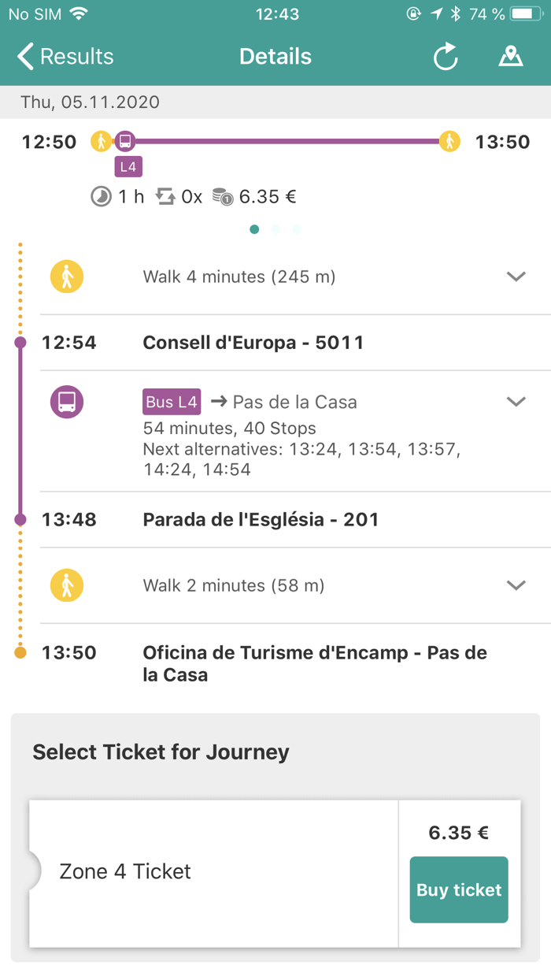
Task: Go back to Results
Action: click(66, 57)
